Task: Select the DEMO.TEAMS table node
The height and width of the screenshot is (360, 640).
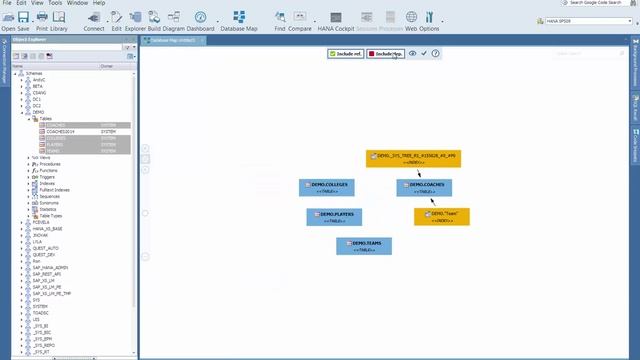Action: [x=364, y=246]
